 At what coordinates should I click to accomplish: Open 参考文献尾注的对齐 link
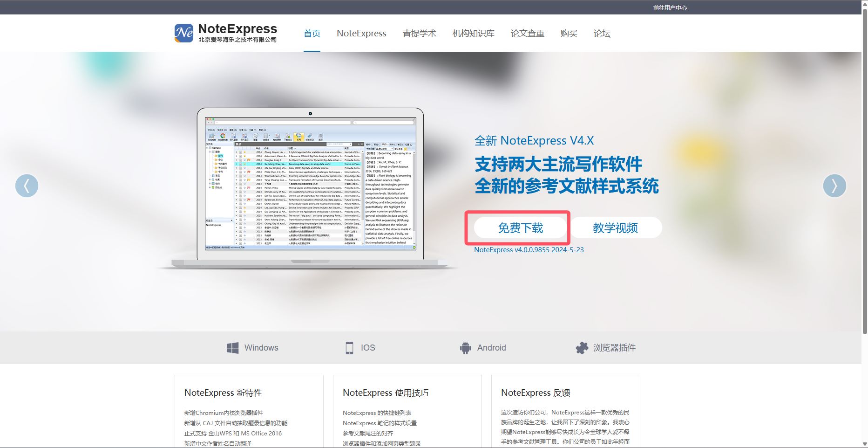(x=368, y=433)
